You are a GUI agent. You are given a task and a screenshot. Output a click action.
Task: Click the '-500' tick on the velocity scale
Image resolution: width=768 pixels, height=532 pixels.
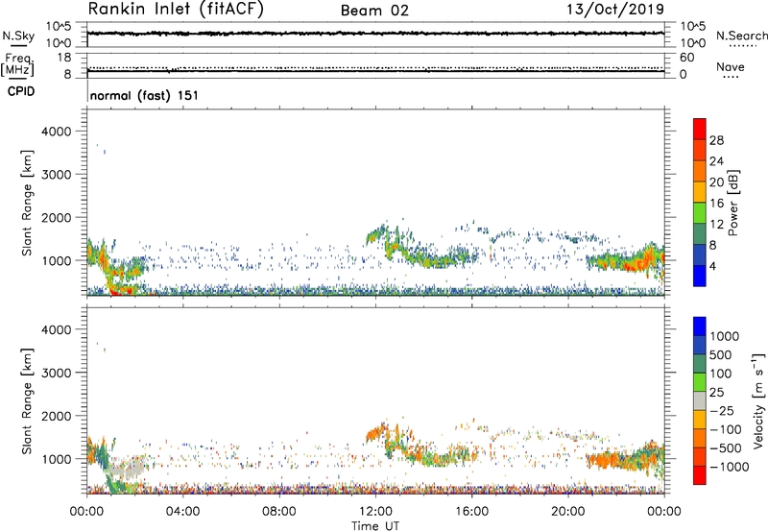[x=726, y=448]
